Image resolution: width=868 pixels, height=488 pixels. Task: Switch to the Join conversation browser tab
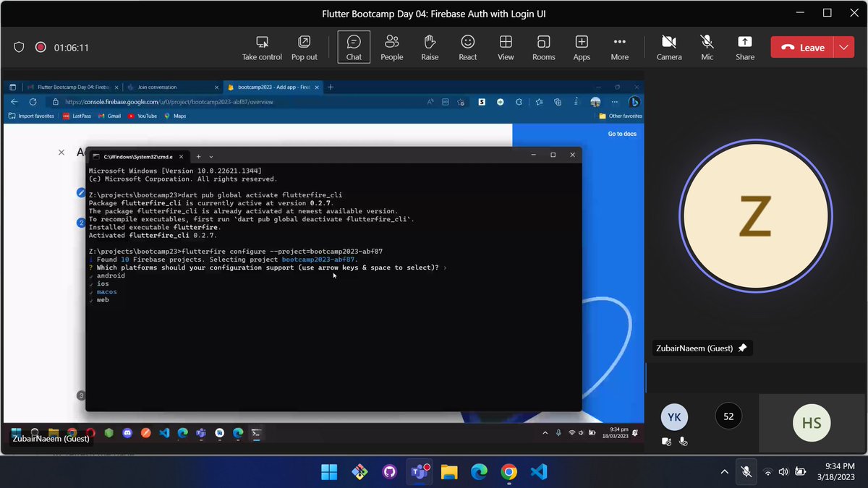coord(171,87)
